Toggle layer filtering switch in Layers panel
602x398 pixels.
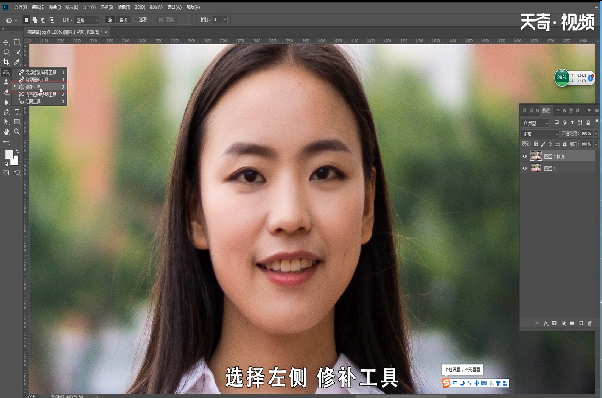(x=597, y=122)
